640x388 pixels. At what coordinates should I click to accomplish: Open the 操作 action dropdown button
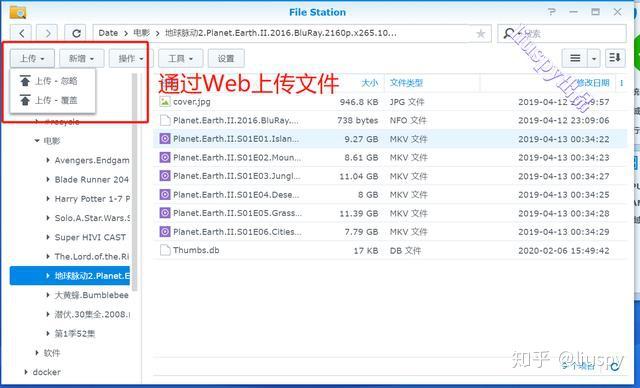pos(131,58)
